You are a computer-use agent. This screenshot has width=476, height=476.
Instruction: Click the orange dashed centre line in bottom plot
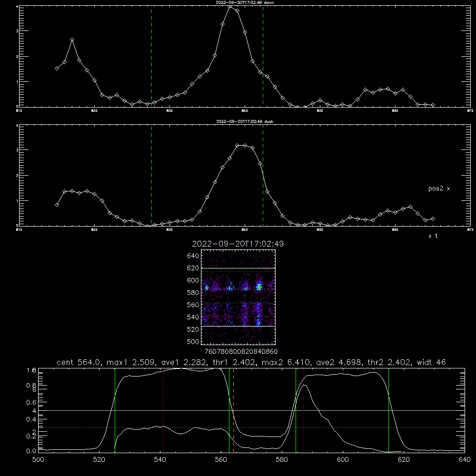pyautogui.click(x=233, y=410)
